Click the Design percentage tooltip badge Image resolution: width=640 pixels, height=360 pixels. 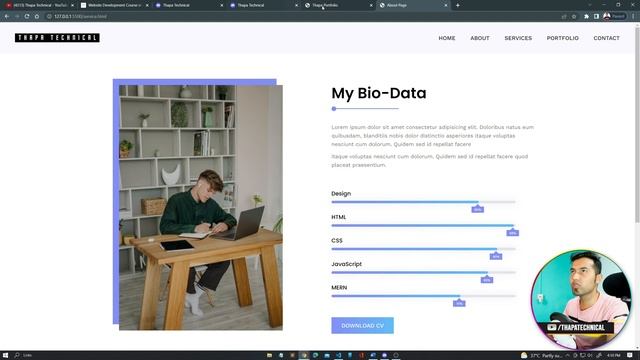pyautogui.click(x=478, y=209)
